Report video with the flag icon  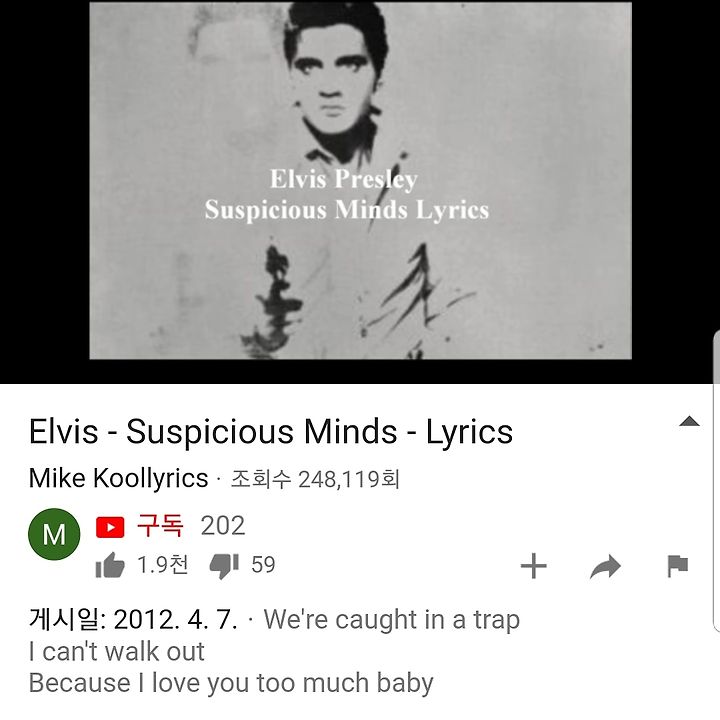tap(677, 566)
